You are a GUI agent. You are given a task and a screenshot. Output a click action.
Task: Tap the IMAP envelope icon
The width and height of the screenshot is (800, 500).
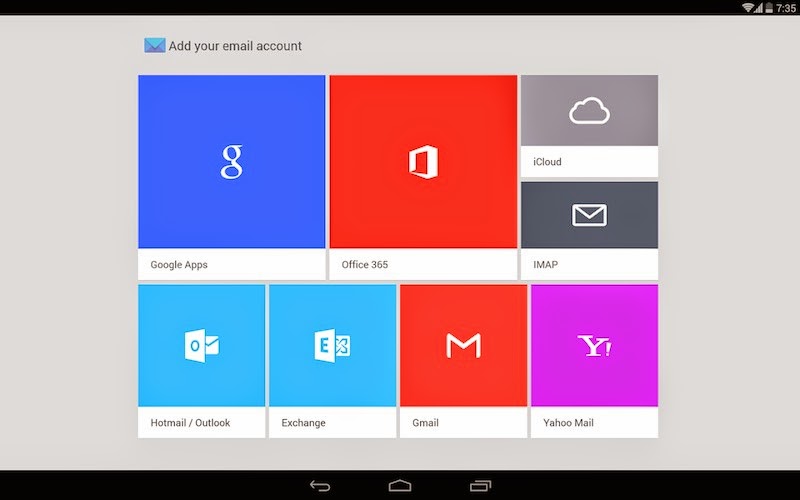[x=589, y=215]
